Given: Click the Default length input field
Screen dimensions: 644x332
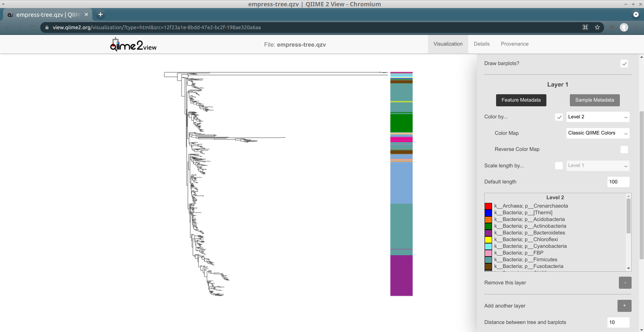Looking at the screenshot, I should [618, 182].
